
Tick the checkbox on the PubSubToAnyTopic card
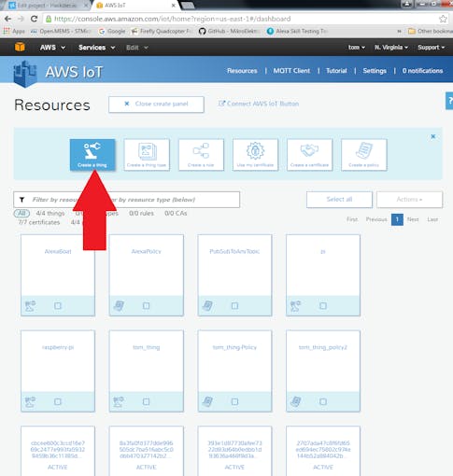pyautogui.click(x=234, y=306)
